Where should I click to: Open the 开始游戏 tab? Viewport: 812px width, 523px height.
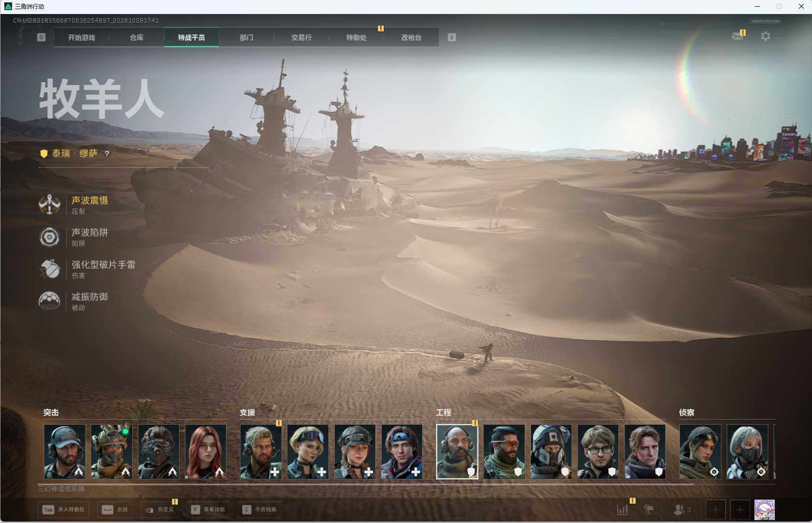(81, 37)
